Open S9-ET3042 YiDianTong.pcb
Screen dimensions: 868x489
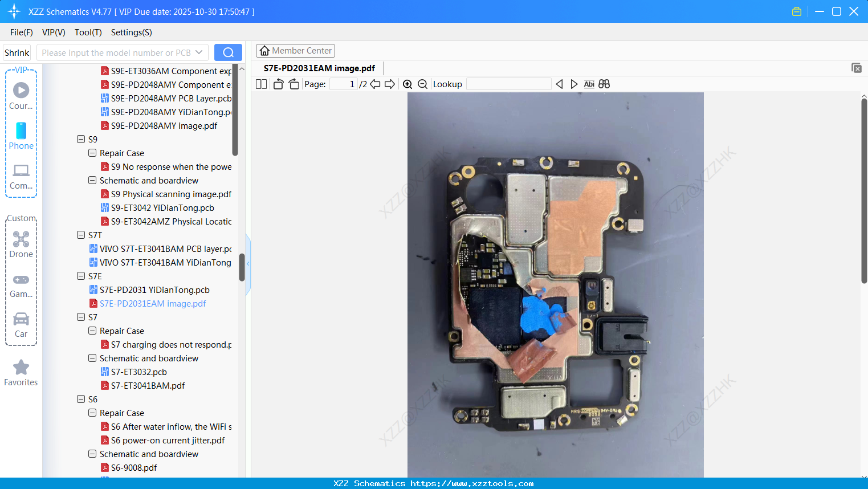point(157,207)
